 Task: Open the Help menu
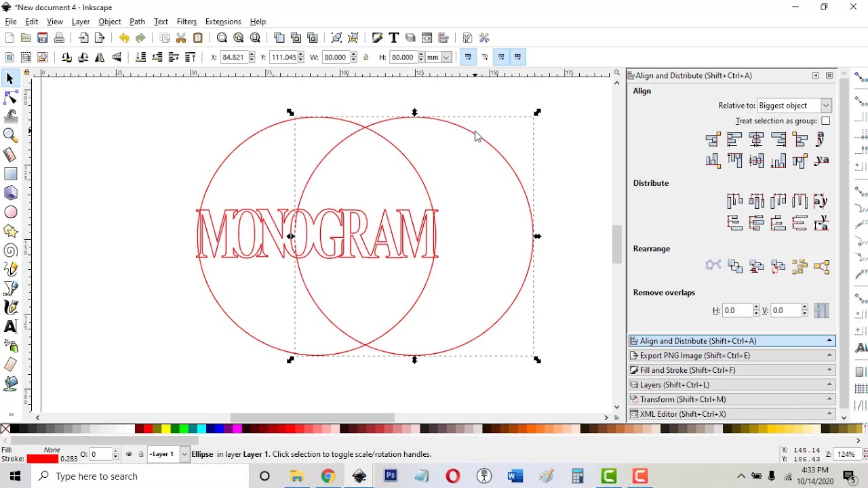click(258, 22)
